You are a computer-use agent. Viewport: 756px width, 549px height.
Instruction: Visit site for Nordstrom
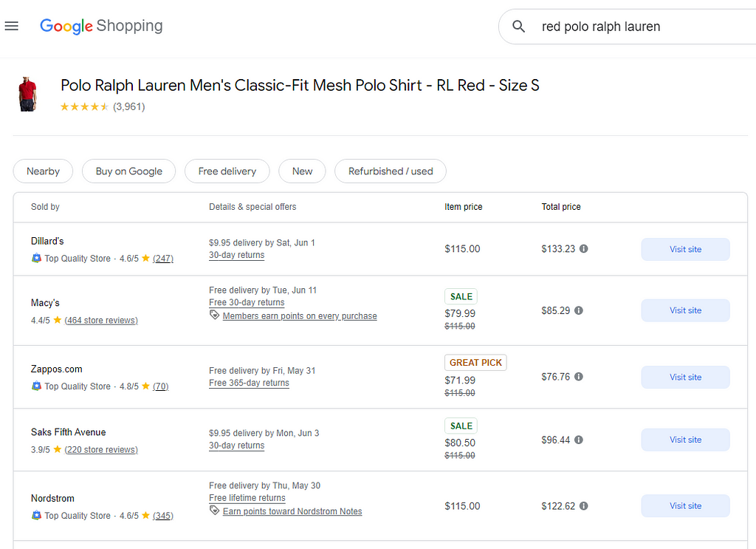(x=685, y=506)
